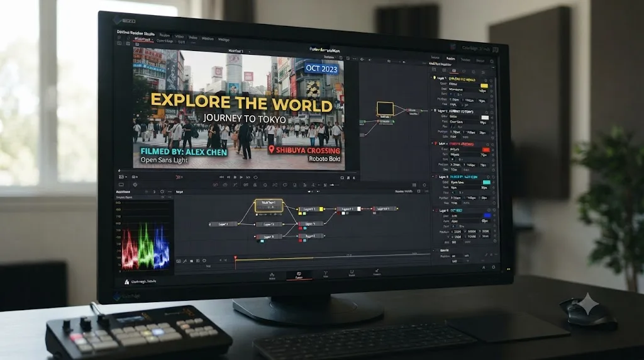Select the leftmost Layer 1 node
The image size is (644, 360).
(223, 224)
